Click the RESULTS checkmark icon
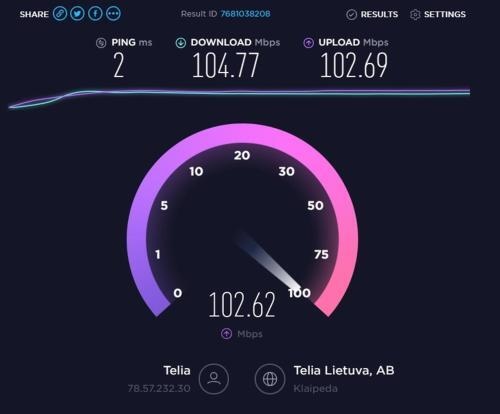The width and height of the screenshot is (500, 414). pyautogui.click(x=351, y=15)
